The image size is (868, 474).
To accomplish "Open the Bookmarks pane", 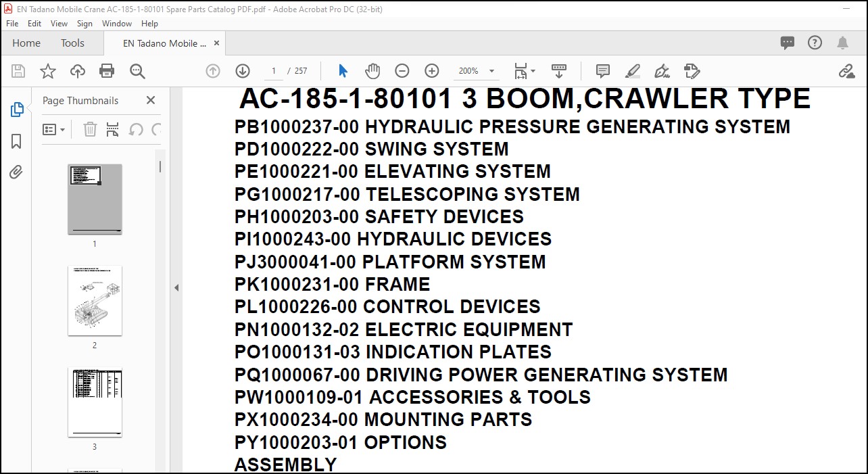I will 16,141.
